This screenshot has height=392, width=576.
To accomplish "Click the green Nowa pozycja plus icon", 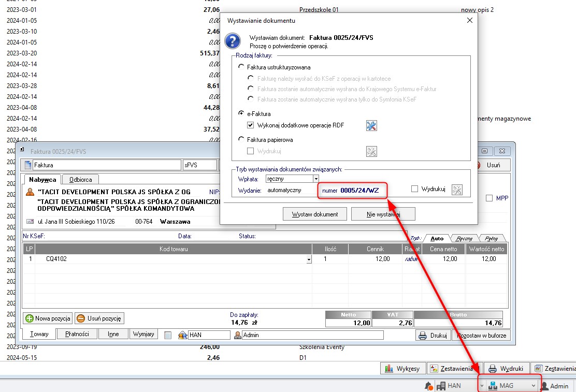I will pos(30,318).
